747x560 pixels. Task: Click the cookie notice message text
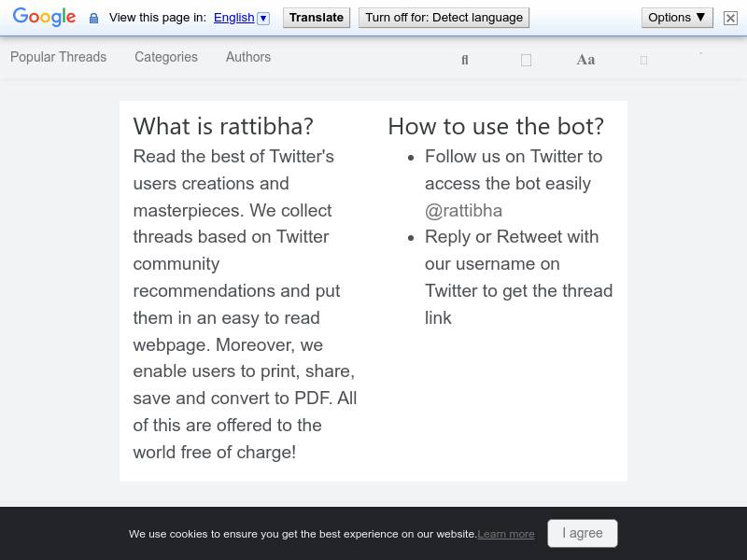coord(303,534)
